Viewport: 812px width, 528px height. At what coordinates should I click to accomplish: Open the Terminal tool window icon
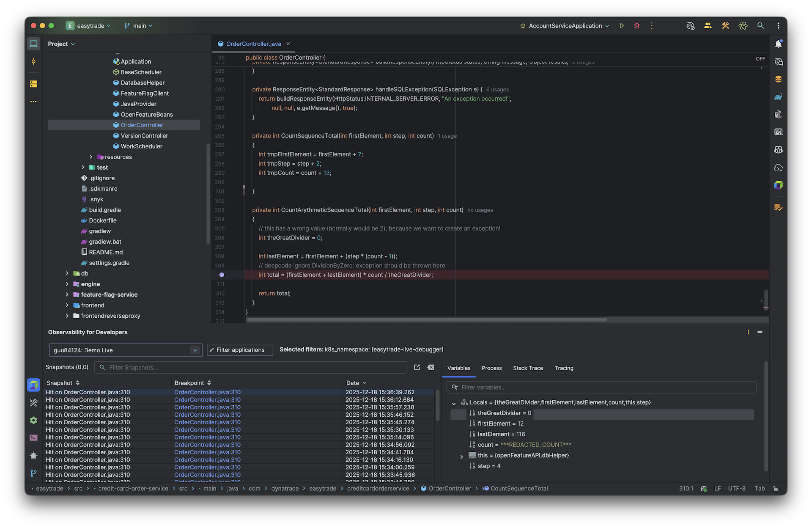(x=33, y=437)
